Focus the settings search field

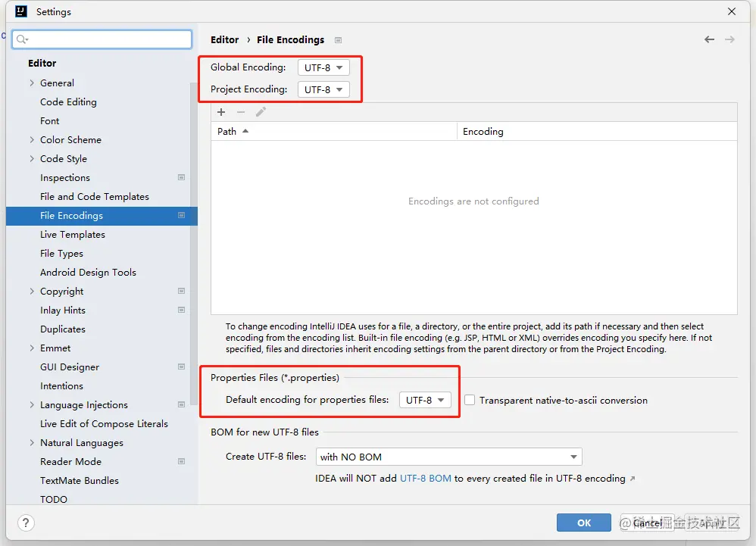(102, 39)
